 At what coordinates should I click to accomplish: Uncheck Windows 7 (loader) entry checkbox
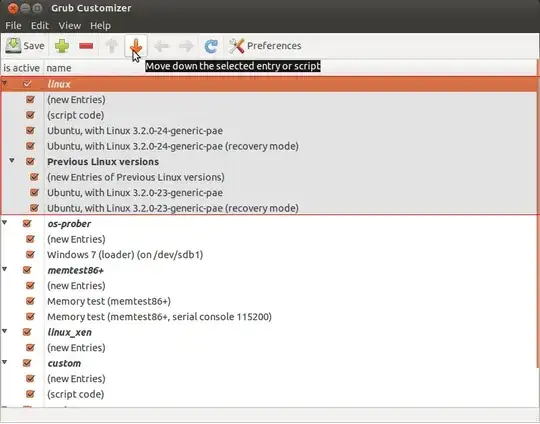point(30,255)
